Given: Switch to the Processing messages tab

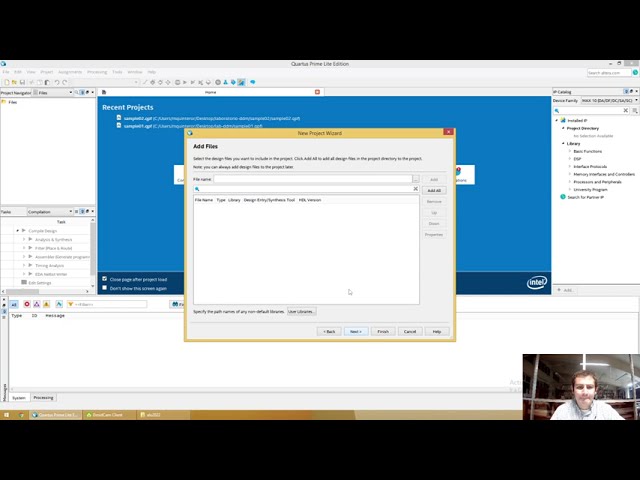Looking at the screenshot, I should 43,398.
